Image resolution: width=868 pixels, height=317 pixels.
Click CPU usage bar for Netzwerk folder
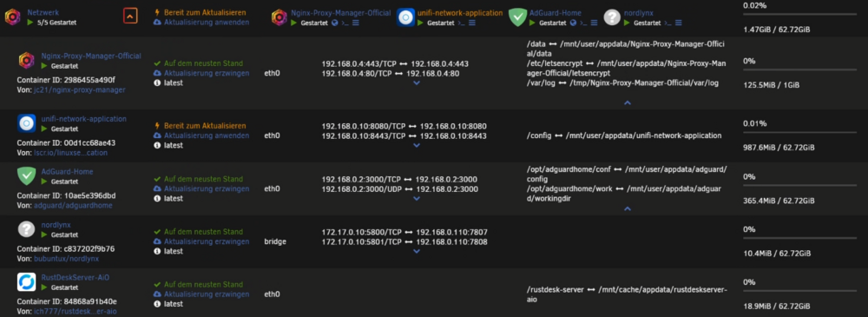[x=801, y=14]
